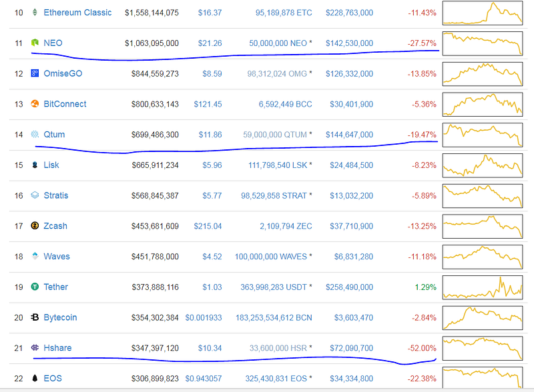Open the Waves coin page
Screen dimensions: 534x392
tap(57, 256)
